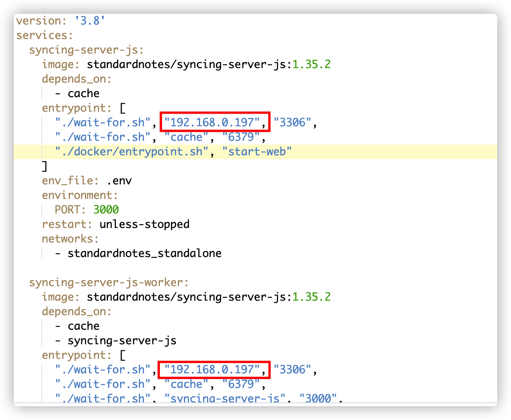Viewport: 511px width, 420px height.
Task: Click 'unless-stopped' restart value
Action: [x=145, y=224]
